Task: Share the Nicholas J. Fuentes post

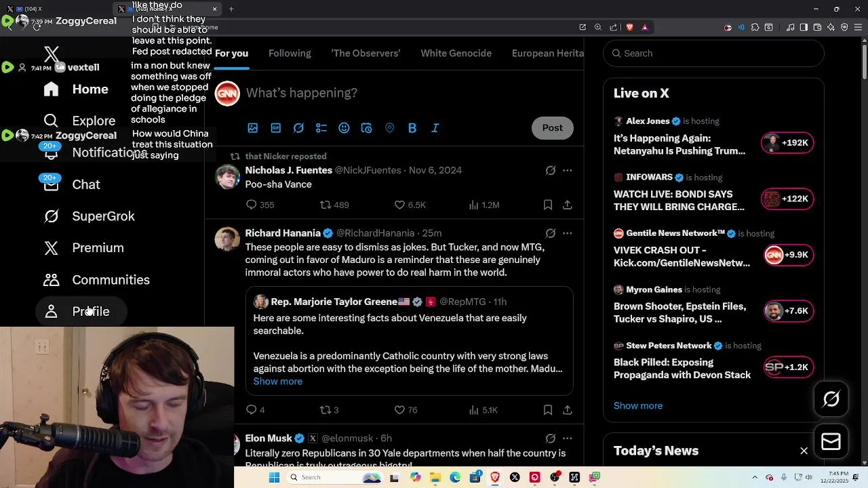Action: [x=567, y=205]
